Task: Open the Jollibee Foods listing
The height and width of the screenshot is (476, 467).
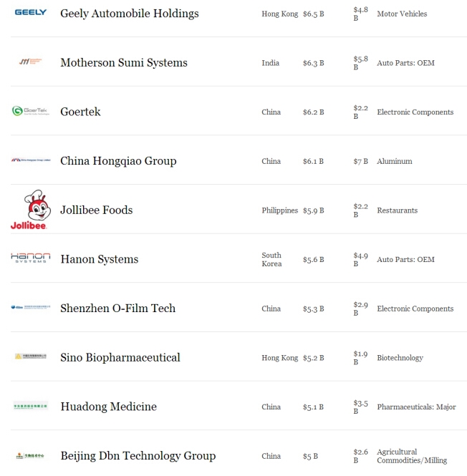Action: click(x=96, y=210)
